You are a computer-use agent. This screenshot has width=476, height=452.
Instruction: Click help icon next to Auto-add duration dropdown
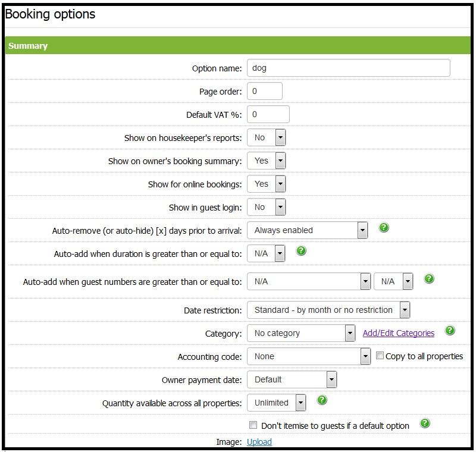coord(301,251)
